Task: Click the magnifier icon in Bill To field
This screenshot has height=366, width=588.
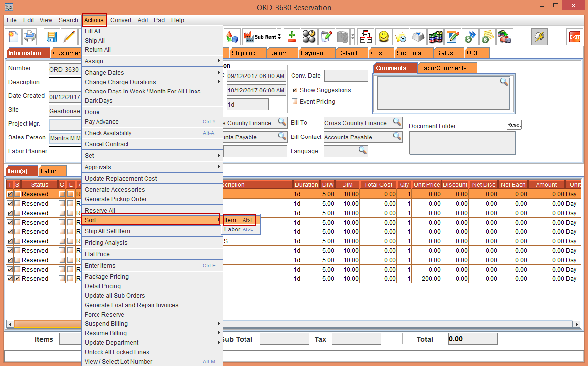Action: coord(397,122)
